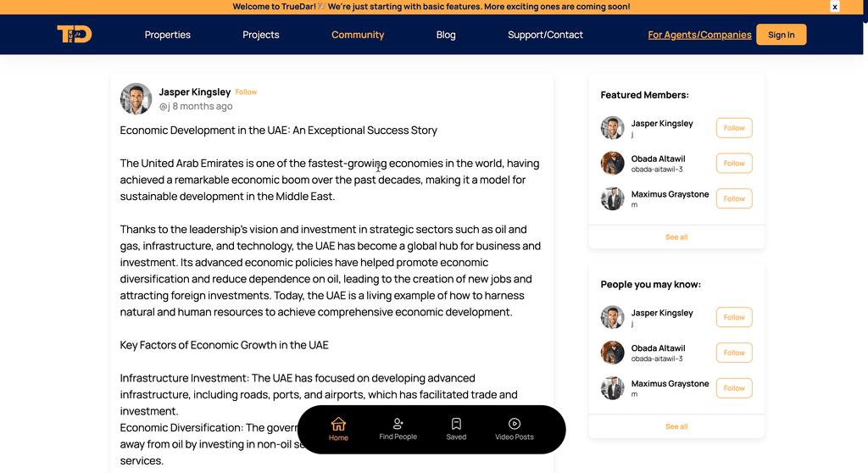Click Obada Altawil's avatar in People you may know

(x=612, y=353)
